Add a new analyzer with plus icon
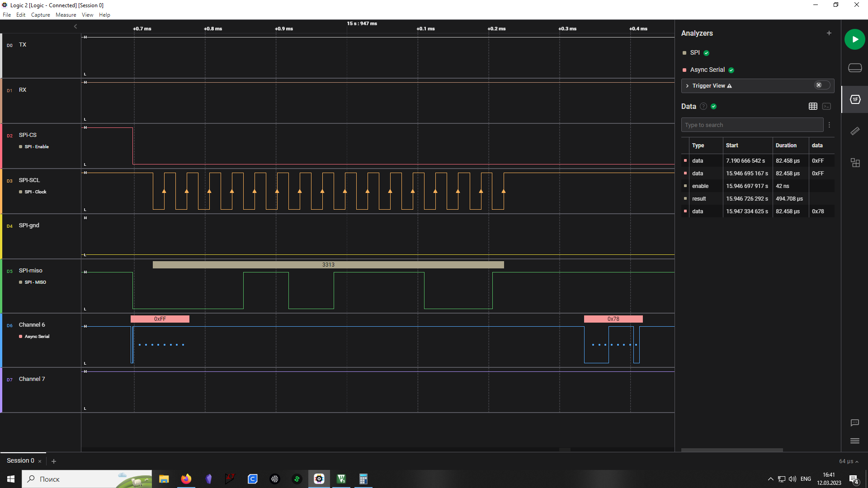This screenshot has width=868, height=488. [x=829, y=33]
